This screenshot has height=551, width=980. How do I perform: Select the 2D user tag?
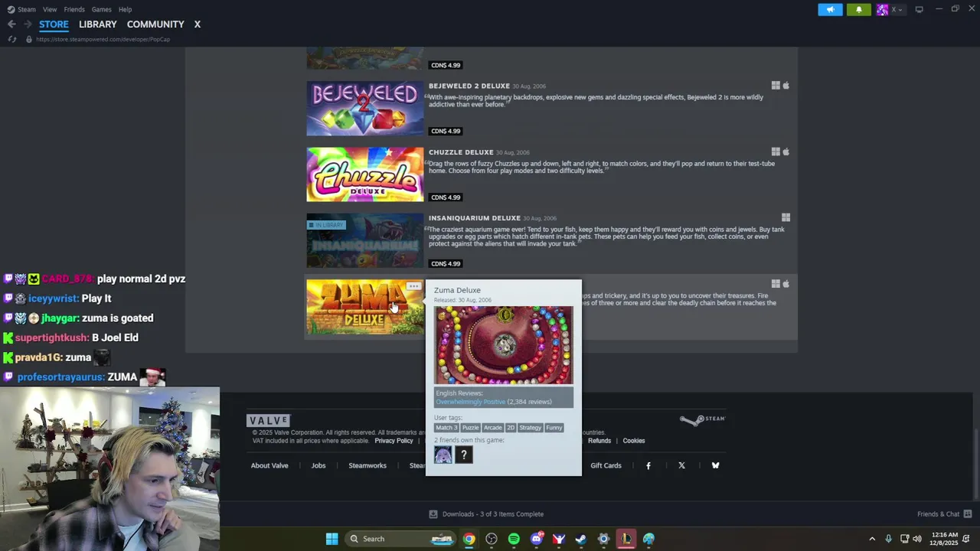(511, 428)
